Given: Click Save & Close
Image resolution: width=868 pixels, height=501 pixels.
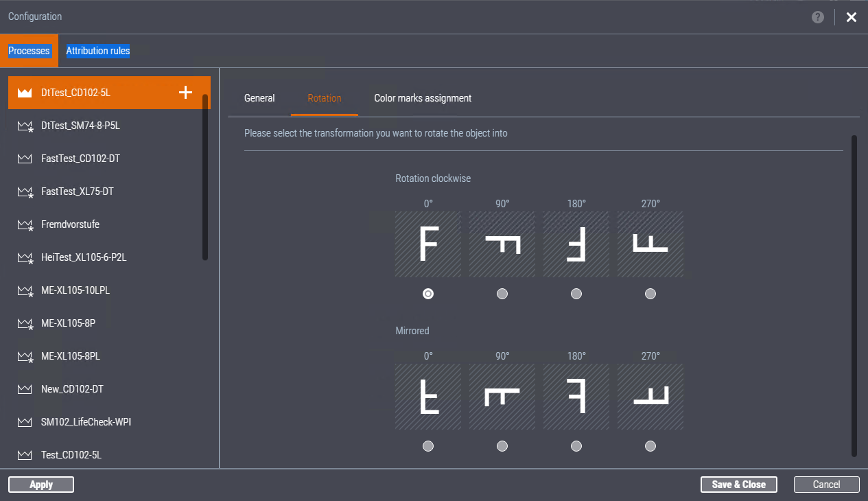Looking at the screenshot, I should tap(738, 484).
